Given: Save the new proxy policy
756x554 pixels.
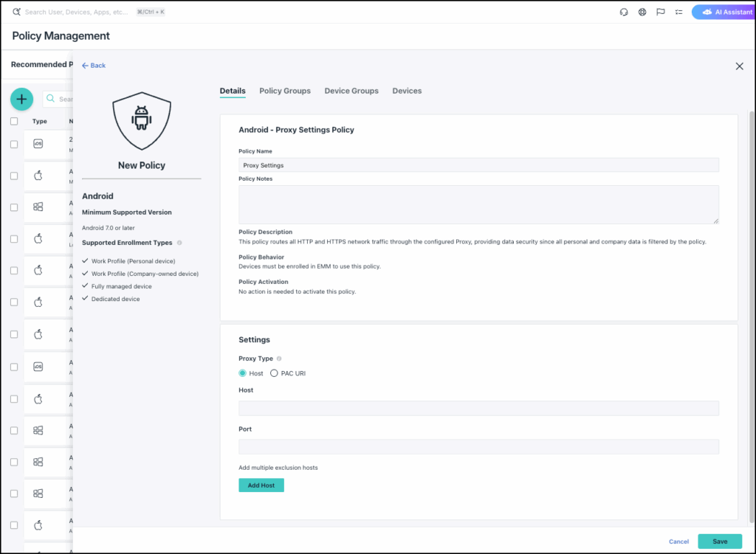Looking at the screenshot, I should tap(720, 541).
